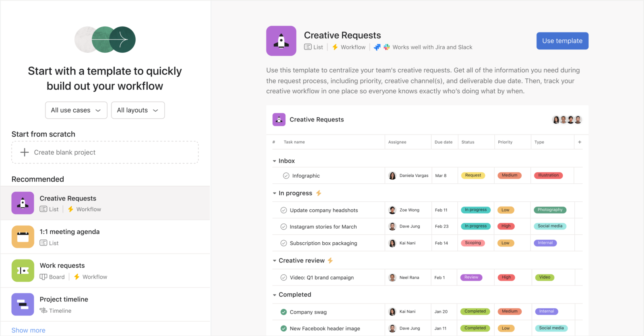Click the plus icon to add a column
This screenshot has height=336, width=644.
(580, 142)
